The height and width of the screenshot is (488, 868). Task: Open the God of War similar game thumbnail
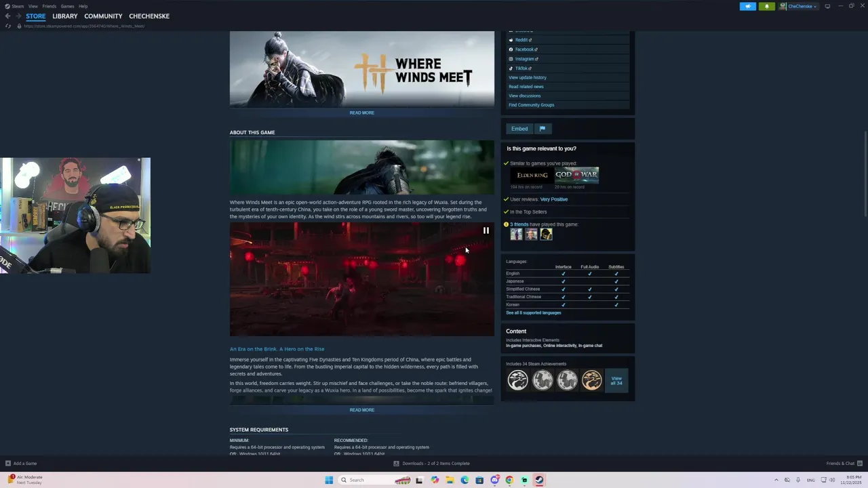tap(577, 175)
